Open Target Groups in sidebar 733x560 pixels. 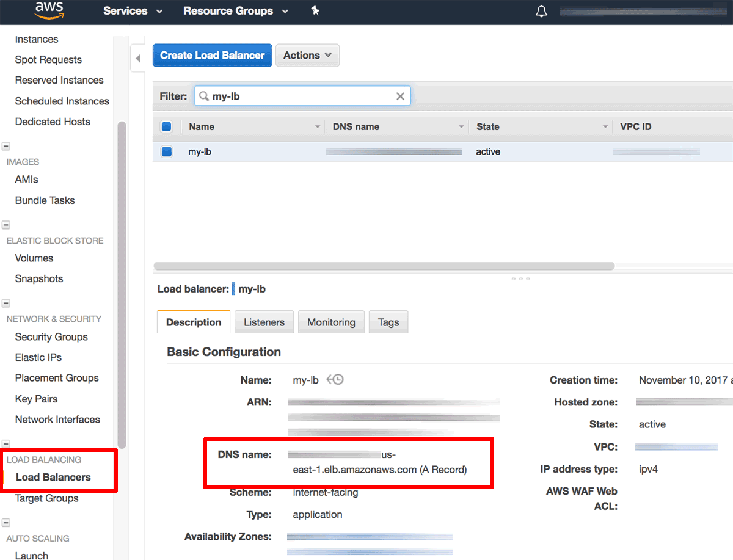(47, 498)
